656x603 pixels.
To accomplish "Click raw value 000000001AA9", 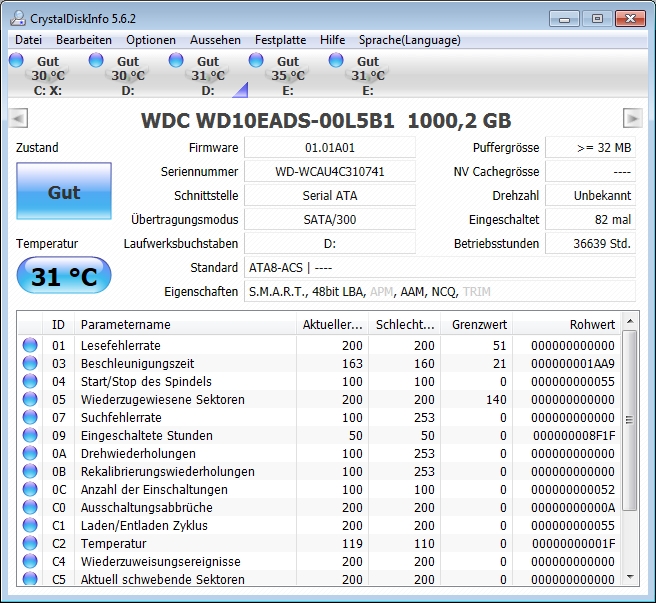I will 573,363.
